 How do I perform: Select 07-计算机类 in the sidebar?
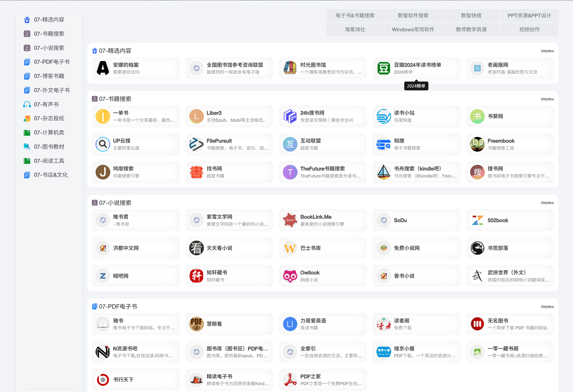(49, 133)
